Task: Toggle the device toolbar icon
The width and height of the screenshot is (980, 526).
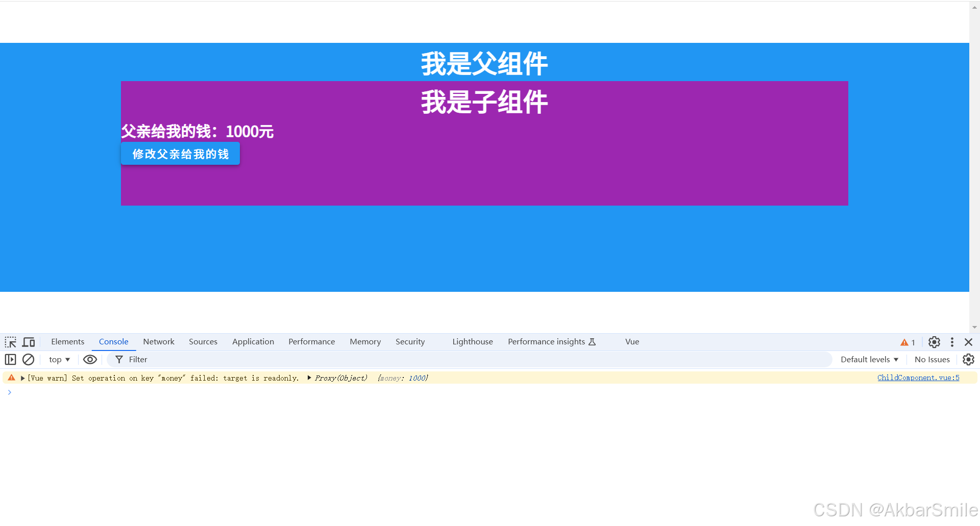Action: pos(29,342)
